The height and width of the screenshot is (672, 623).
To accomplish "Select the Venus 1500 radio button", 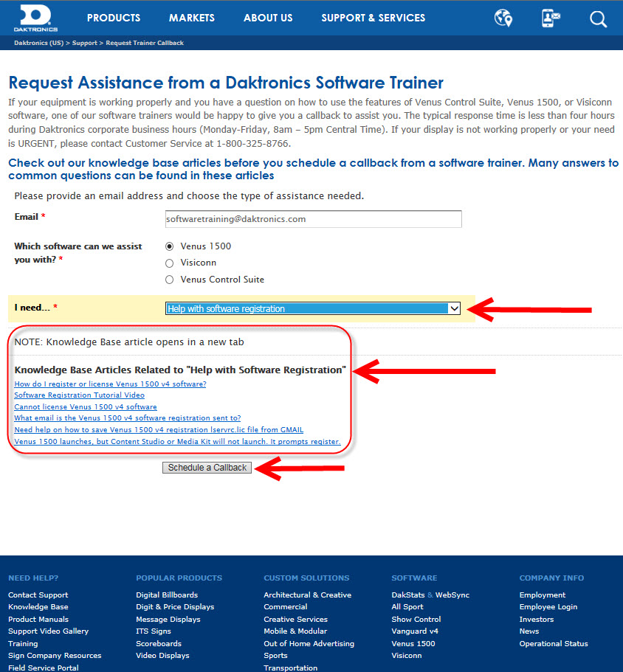I will pos(170,246).
